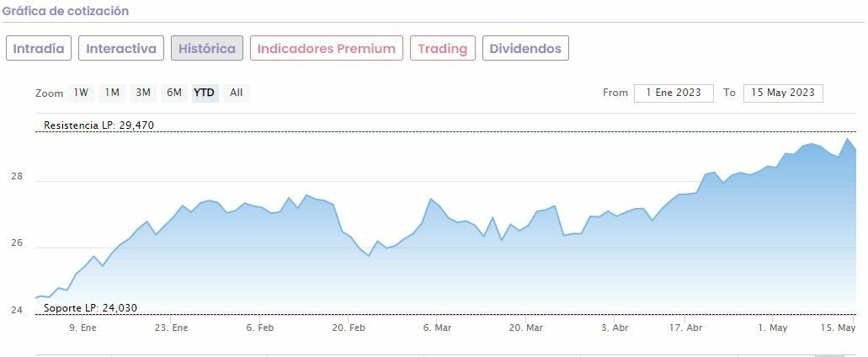The height and width of the screenshot is (357, 868).
Task: Show the Dividendos tab
Action: [525, 48]
